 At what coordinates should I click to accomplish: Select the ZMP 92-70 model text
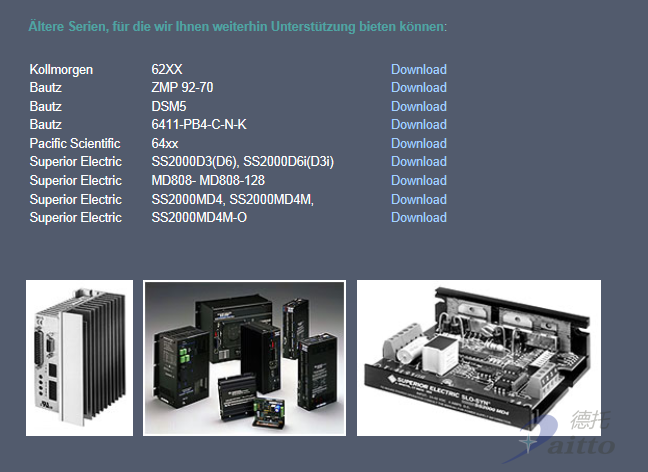click(182, 88)
